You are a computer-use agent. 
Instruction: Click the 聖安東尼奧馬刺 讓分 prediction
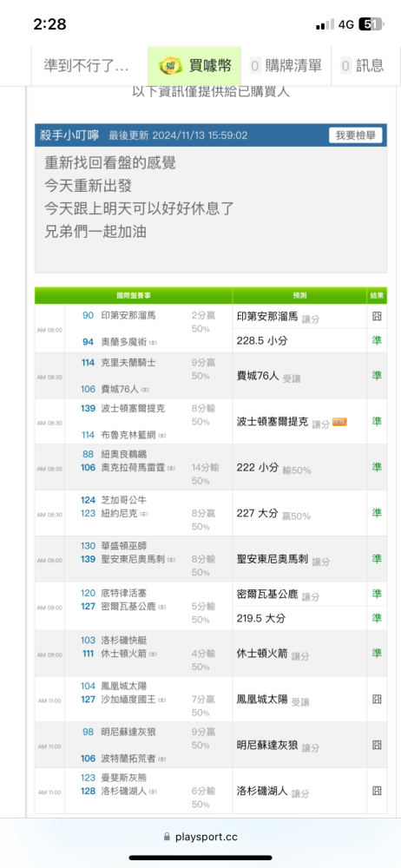pos(283,560)
